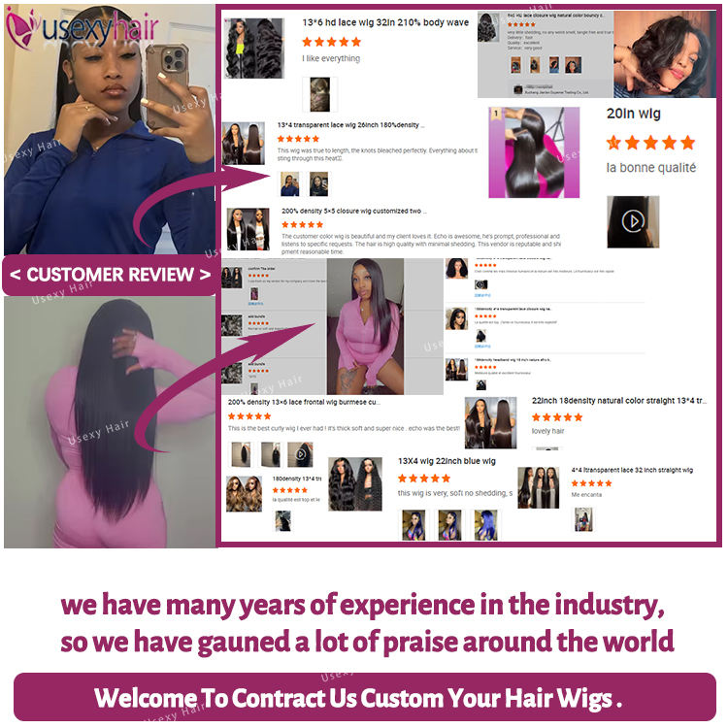Click the ombre blonde wig product thumbnail
This screenshot has height=728, width=728.
(x=244, y=494)
